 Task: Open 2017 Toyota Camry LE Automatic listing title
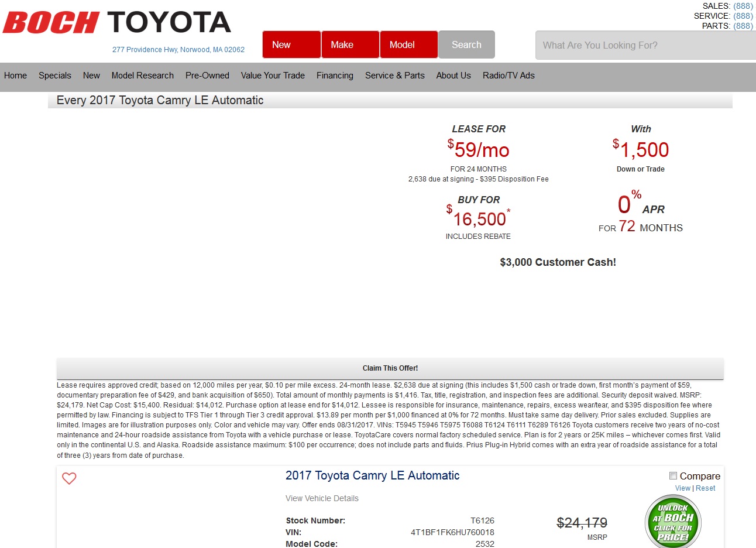tap(373, 475)
